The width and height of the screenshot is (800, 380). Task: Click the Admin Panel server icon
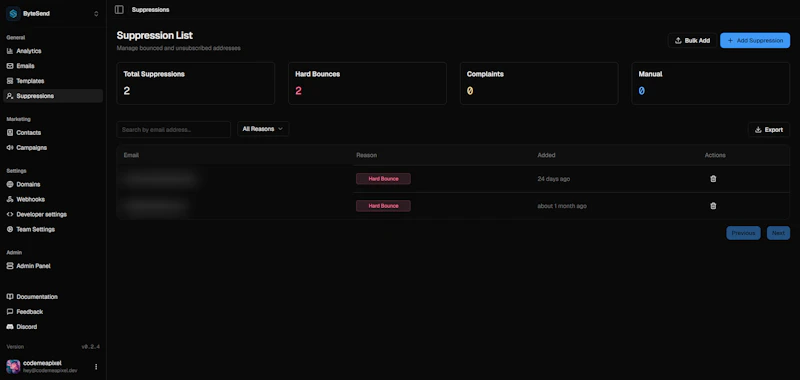click(10, 266)
